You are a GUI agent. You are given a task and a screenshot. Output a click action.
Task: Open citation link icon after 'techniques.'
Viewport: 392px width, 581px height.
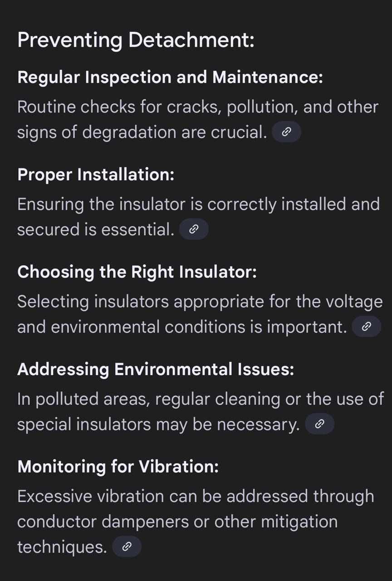tap(127, 547)
